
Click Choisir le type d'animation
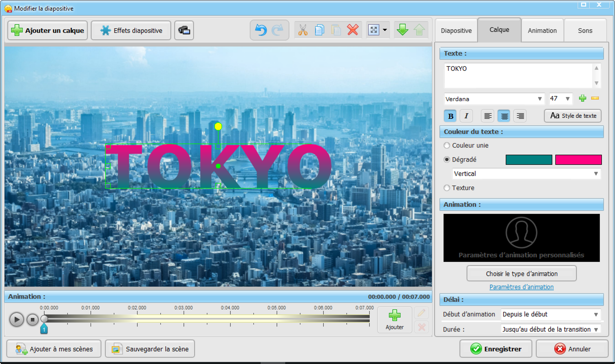tap(522, 274)
